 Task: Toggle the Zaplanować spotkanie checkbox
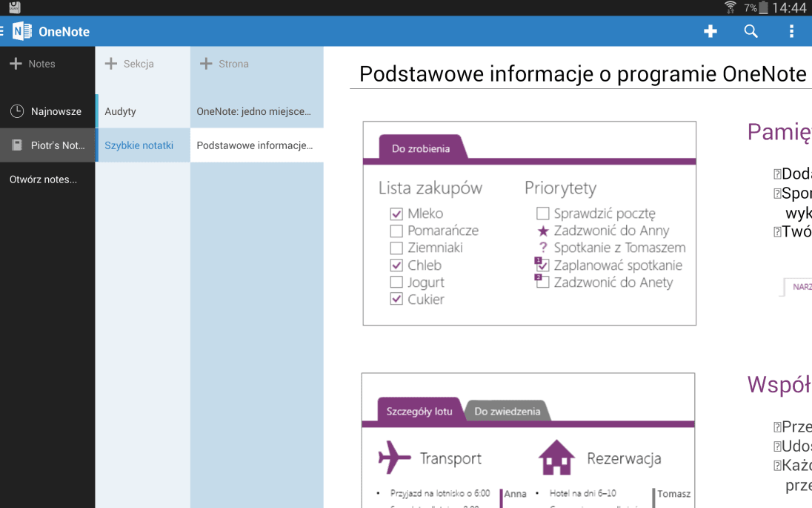pyautogui.click(x=542, y=265)
